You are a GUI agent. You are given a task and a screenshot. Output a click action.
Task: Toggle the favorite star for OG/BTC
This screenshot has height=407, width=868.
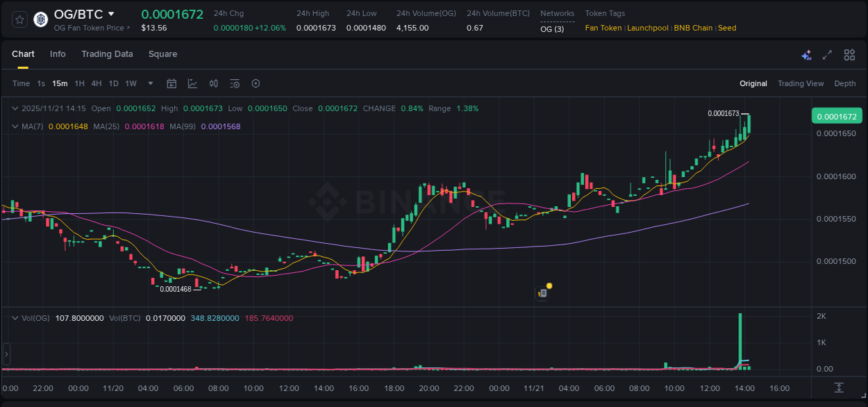pyautogui.click(x=21, y=19)
